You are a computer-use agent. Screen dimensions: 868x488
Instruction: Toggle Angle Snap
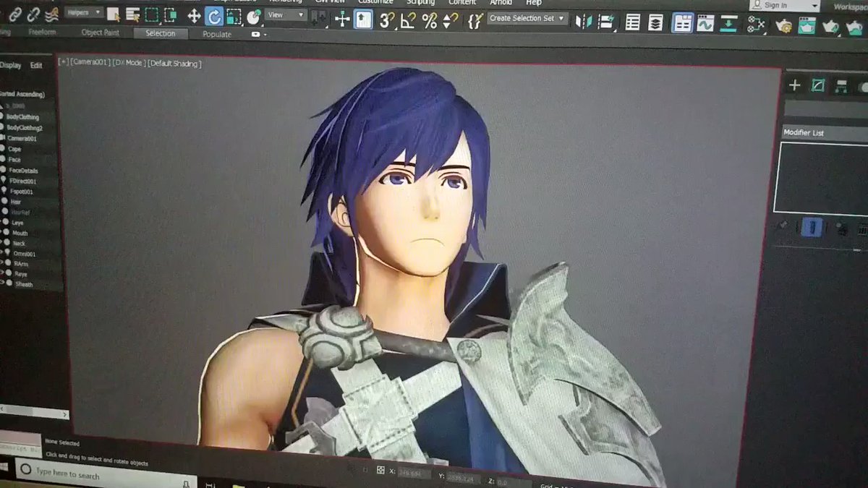point(408,20)
